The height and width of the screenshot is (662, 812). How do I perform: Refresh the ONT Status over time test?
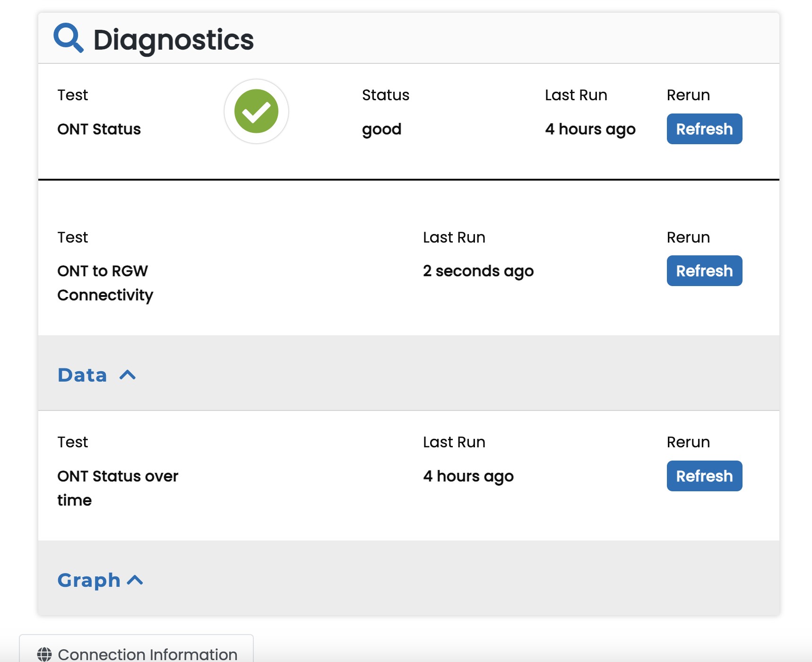704,476
